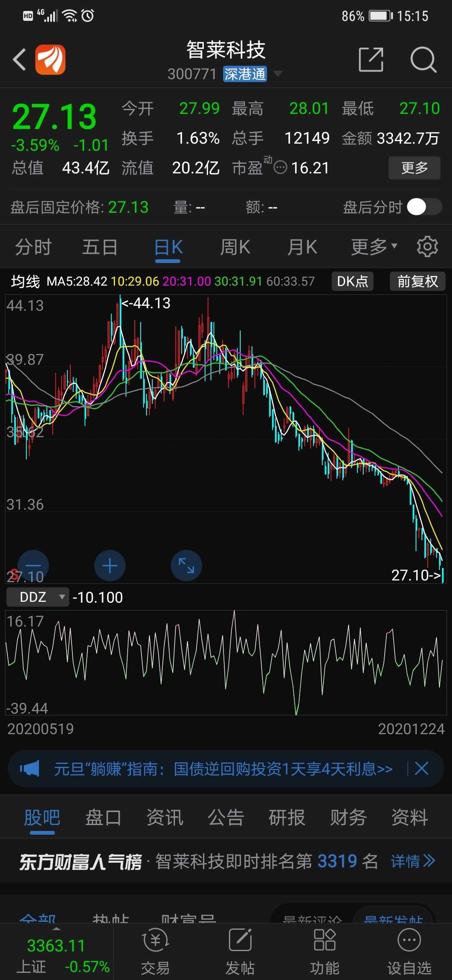Tap the chart low marker 27.10->
The height and width of the screenshot is (980, 452).
(x=416, y=575)
